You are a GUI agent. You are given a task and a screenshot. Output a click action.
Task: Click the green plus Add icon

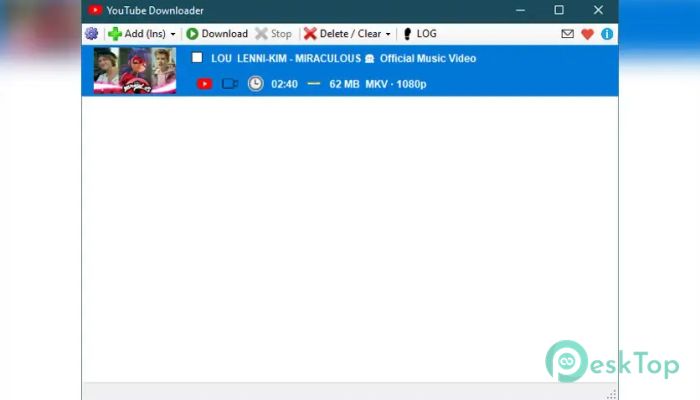click(x=115, y=34)
